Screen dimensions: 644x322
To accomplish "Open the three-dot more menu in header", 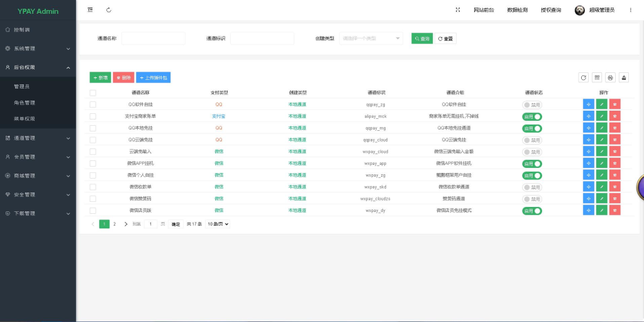I will tap(630, 10).
